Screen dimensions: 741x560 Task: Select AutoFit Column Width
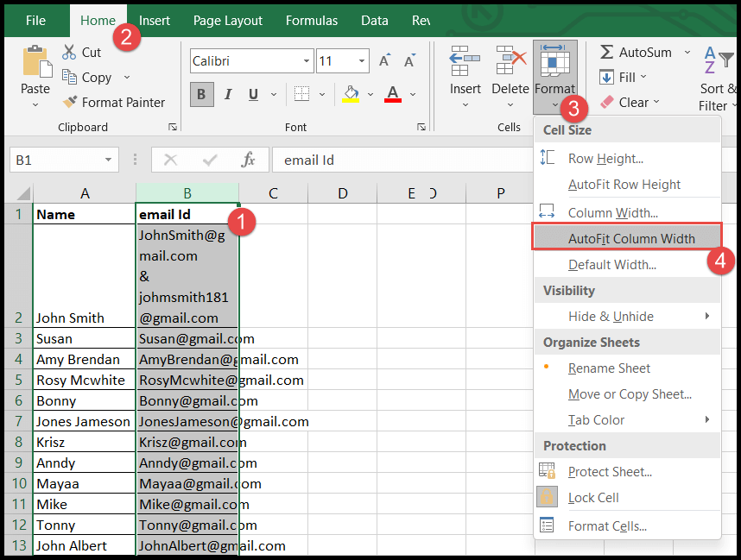tap(627, 236)
